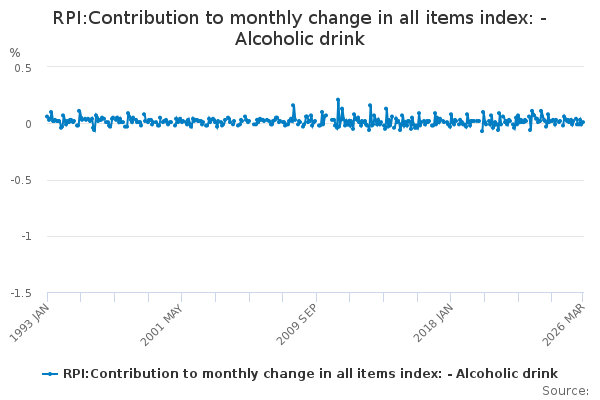This screenshot has width=600, height=400.
Task: Select the 2026 MAR x-axis label
Action: coord(569,322)
